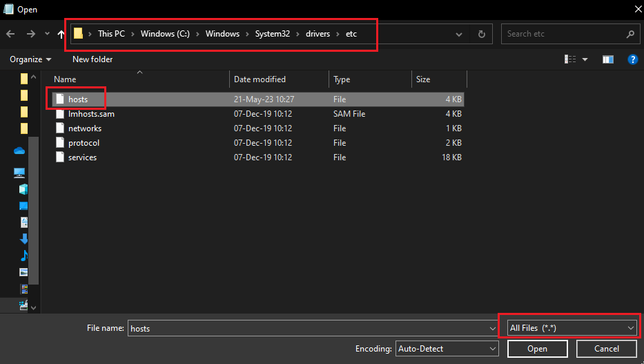Click the Back navigation arrow
This screenshot has height=364, width=644.
tap(10, 34)
